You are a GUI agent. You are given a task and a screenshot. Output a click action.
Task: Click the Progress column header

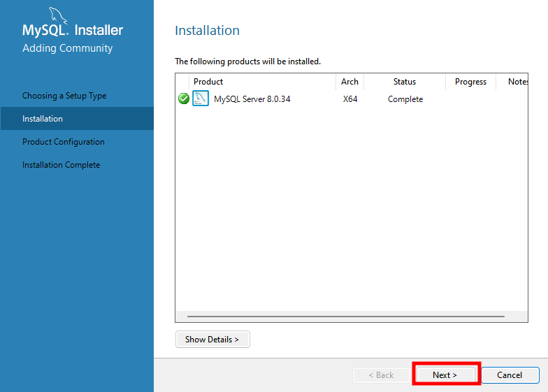(471, 82)
